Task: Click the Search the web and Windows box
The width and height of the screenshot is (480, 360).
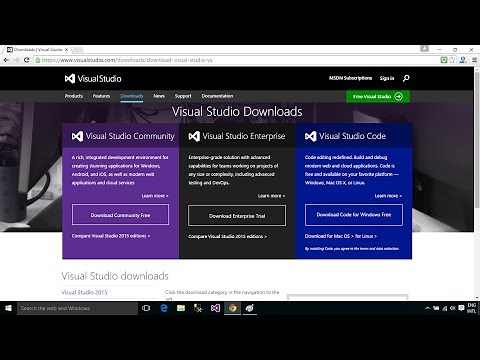Action: pyautogui.click(x=77, y=308)
